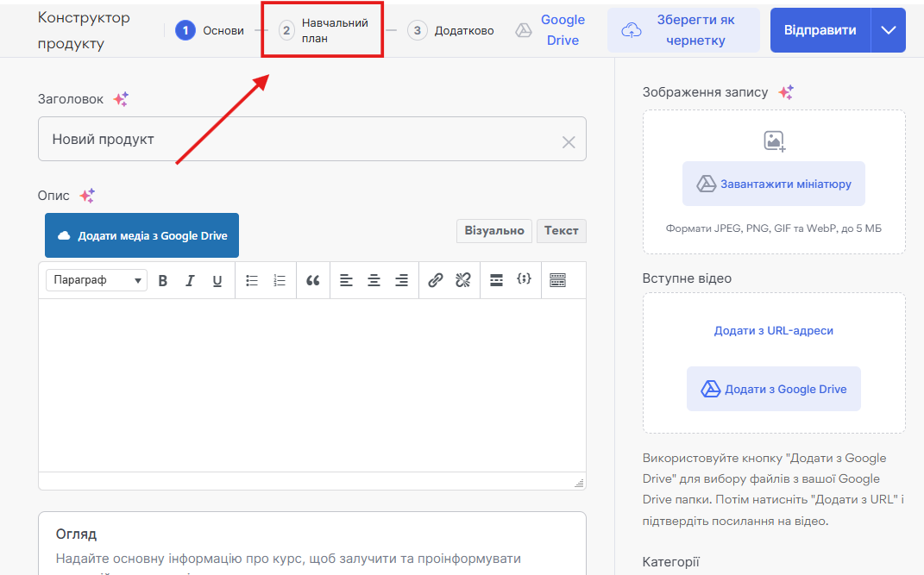Click the Новий продукт title input field
This screenshot has height=575, width=924.
pyautogui.click(x=293, y=140)
